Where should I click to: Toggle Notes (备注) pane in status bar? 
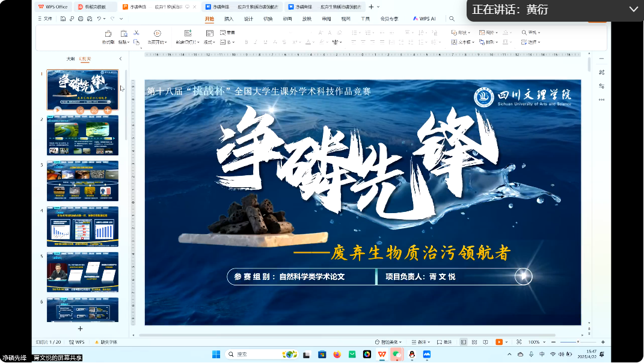[x=421, y=342]
